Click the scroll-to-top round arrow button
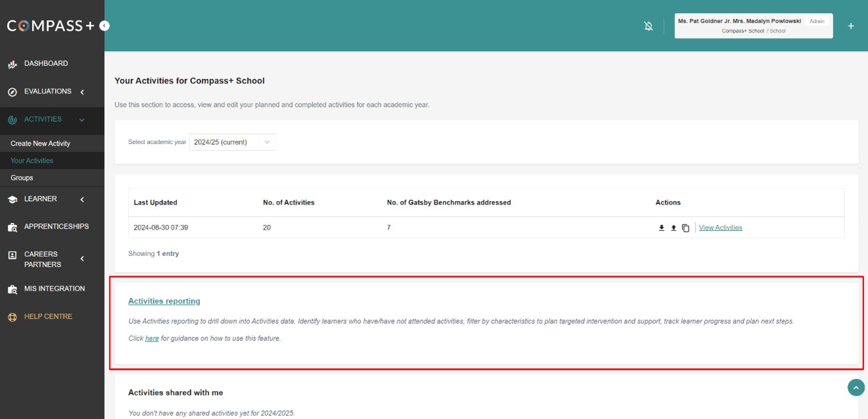This screenshot has height=419, width=868. pos(856,388)
